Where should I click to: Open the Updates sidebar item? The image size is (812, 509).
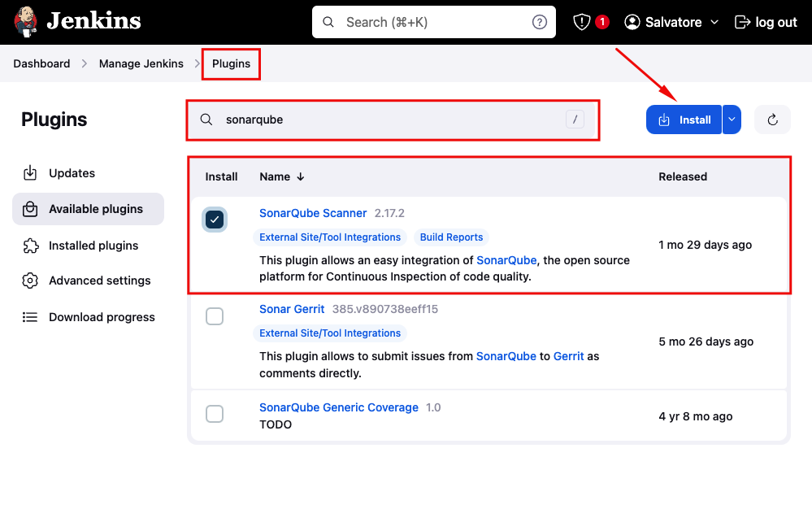tap(88, 173)
